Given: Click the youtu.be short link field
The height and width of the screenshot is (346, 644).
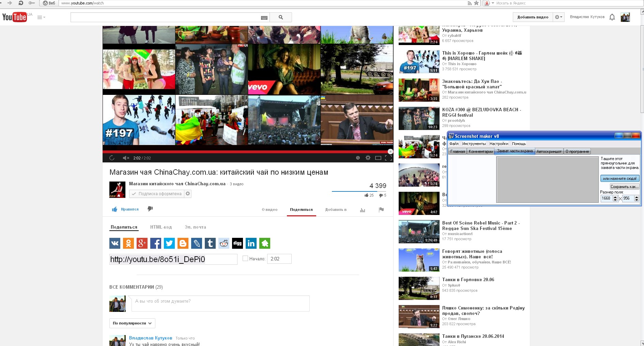Looking at the screenshot, I should pyautogui.click(x=173, y=259).
